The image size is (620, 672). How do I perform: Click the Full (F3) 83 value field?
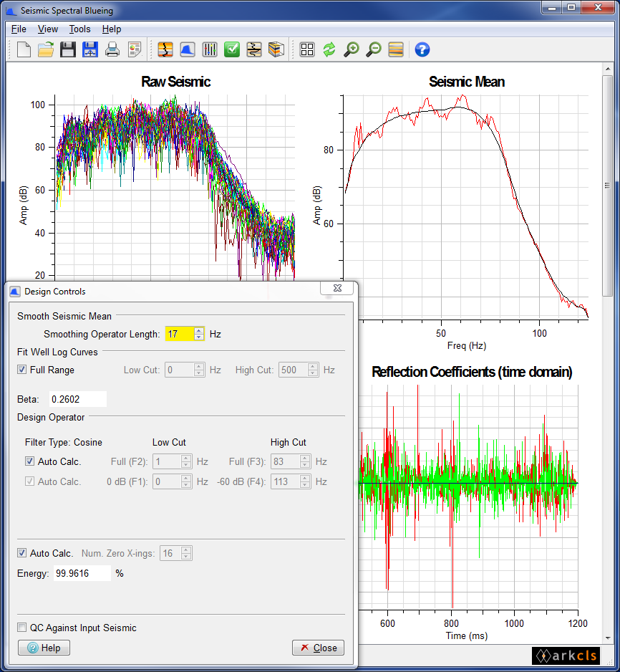tap(286, 461)
